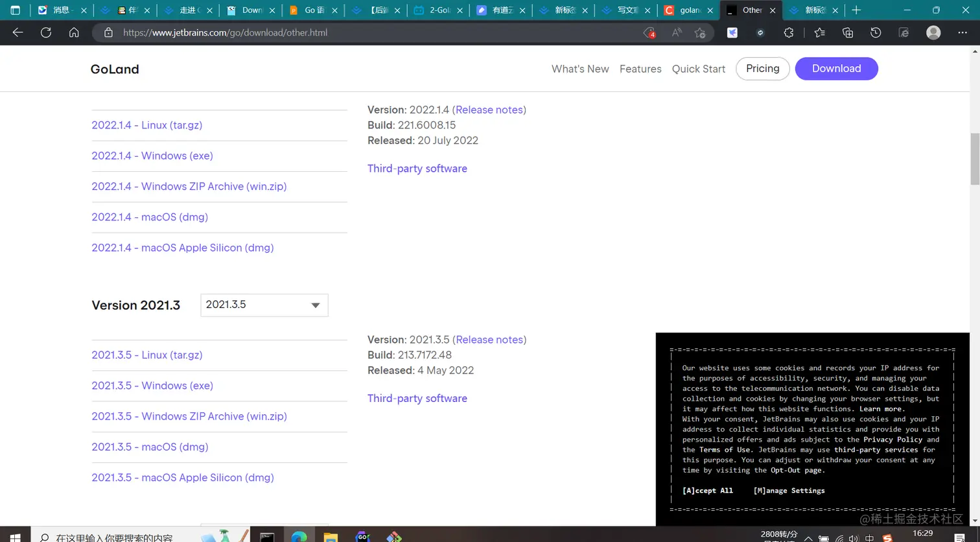
Task: Open What's New in the GoLand header
Action: click(580, 69)
